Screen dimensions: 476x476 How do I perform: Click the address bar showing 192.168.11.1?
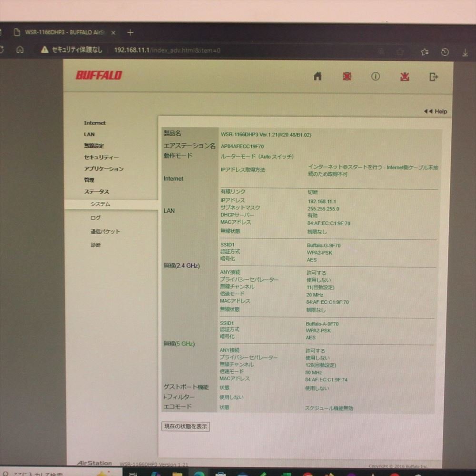click(x=167, y=50)
